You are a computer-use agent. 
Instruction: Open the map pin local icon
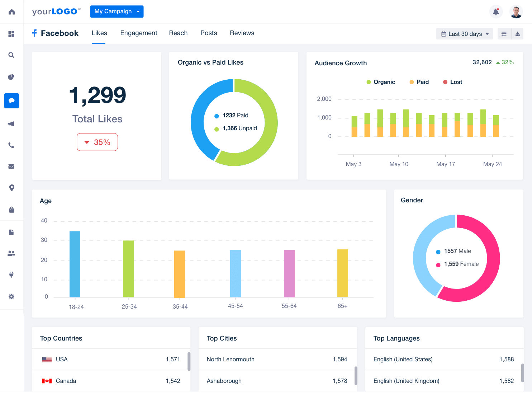coord(11,188)
